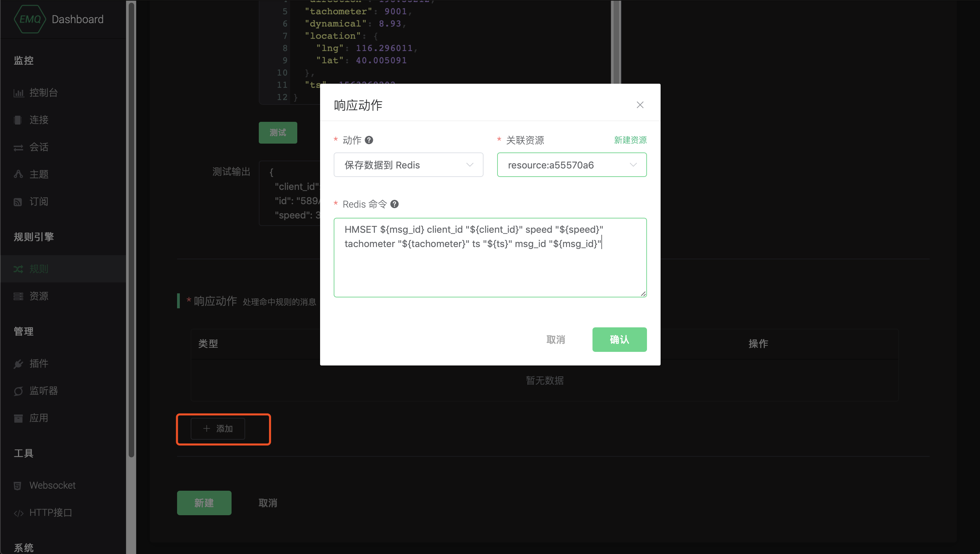
Task: Close the 响应动作 dialog
Action: point(639,104)
